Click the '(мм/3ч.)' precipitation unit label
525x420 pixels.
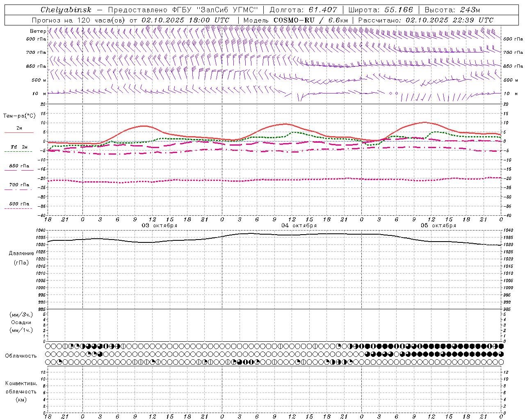[x=21, y=315]
